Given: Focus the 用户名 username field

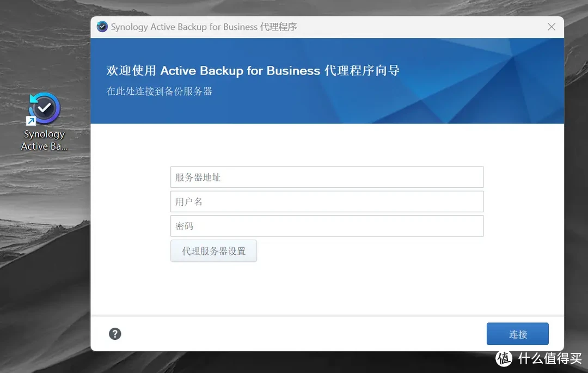Looking at the screenshot, I should [x=327, y=201].
